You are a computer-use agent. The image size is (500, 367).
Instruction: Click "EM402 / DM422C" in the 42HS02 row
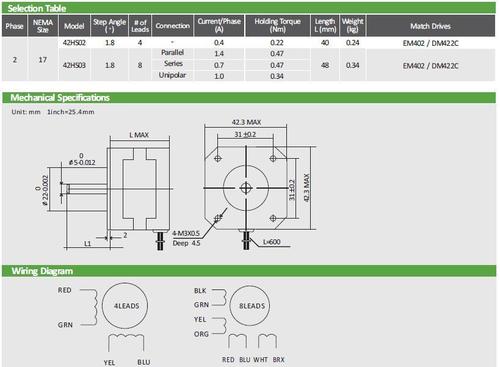tap(430, 43)
